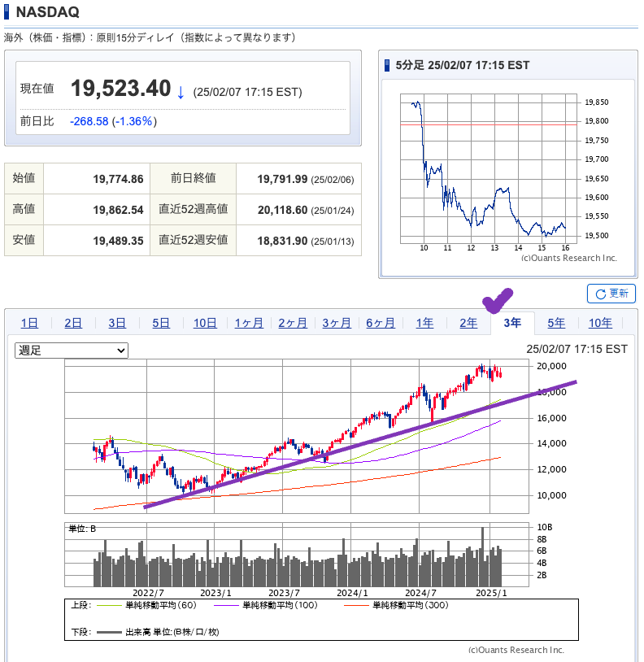Screen dimensions: 644x662
Task: Click 52-week low 18,831.90 value
Action: (x=282, y=241)
